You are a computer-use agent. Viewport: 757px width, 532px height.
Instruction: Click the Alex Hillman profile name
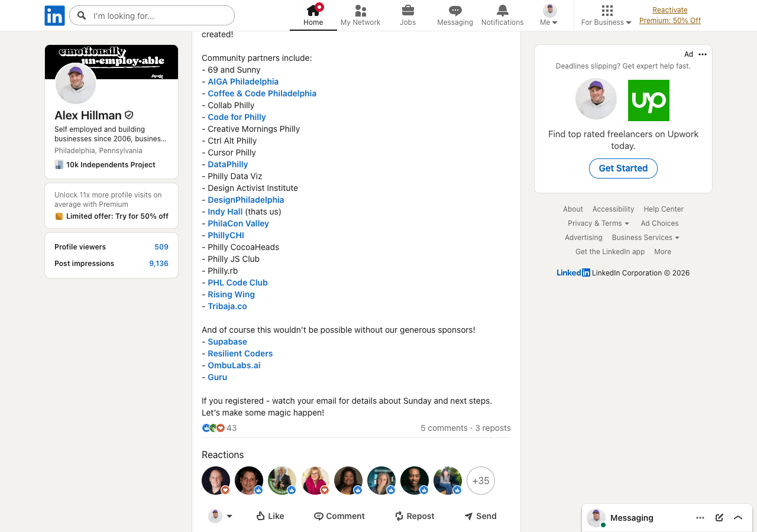88,115
